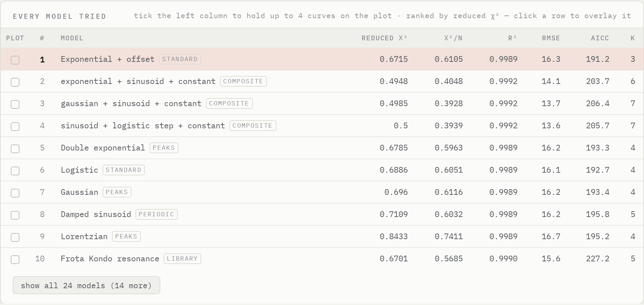Click the R² column header

click(x=513, y=38)
